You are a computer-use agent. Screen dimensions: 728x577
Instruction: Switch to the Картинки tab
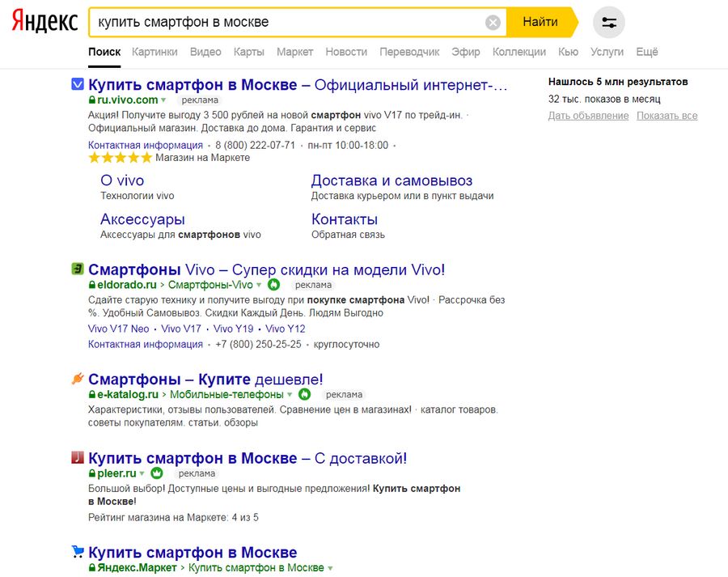[x=154, y=52]
